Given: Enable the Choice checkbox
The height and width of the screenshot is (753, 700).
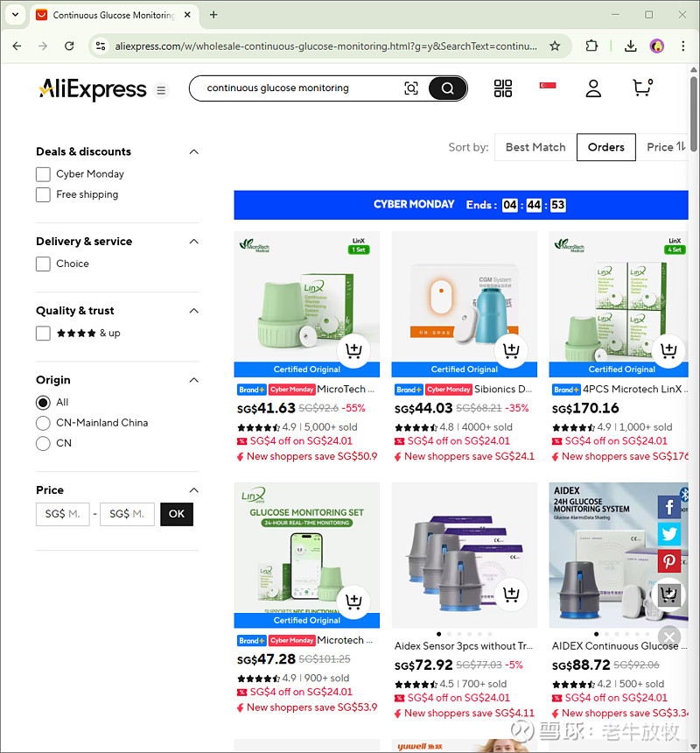Looking at the screenshot, I should (43, 264).
